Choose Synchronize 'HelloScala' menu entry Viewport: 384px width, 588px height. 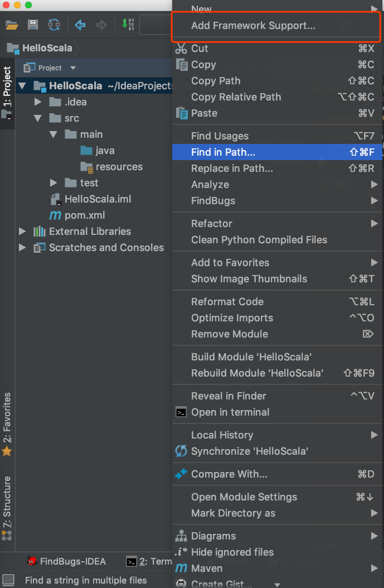(277, 451)
